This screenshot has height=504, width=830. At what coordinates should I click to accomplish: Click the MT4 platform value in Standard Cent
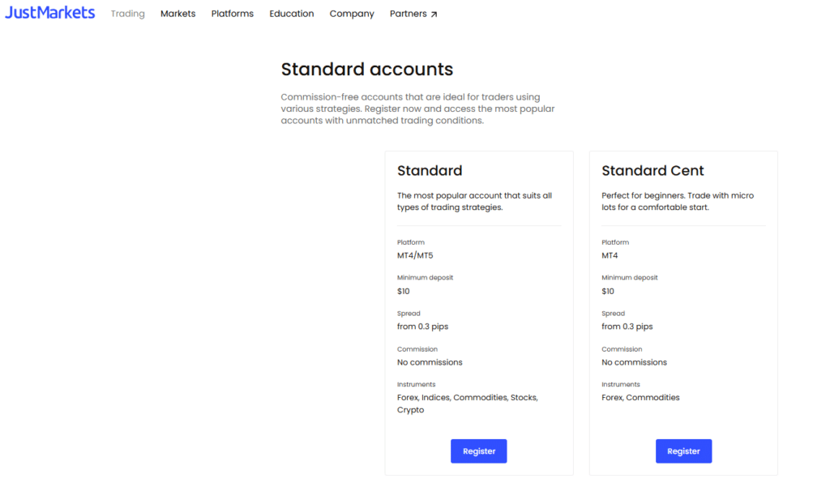pyautogui.click(x=610, y=255)
